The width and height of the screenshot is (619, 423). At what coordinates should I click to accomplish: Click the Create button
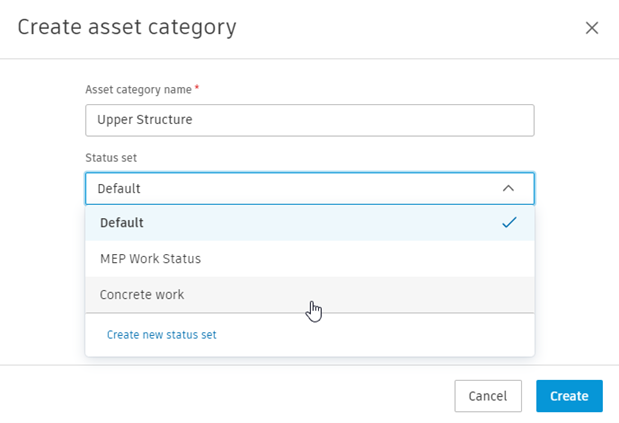569,396
